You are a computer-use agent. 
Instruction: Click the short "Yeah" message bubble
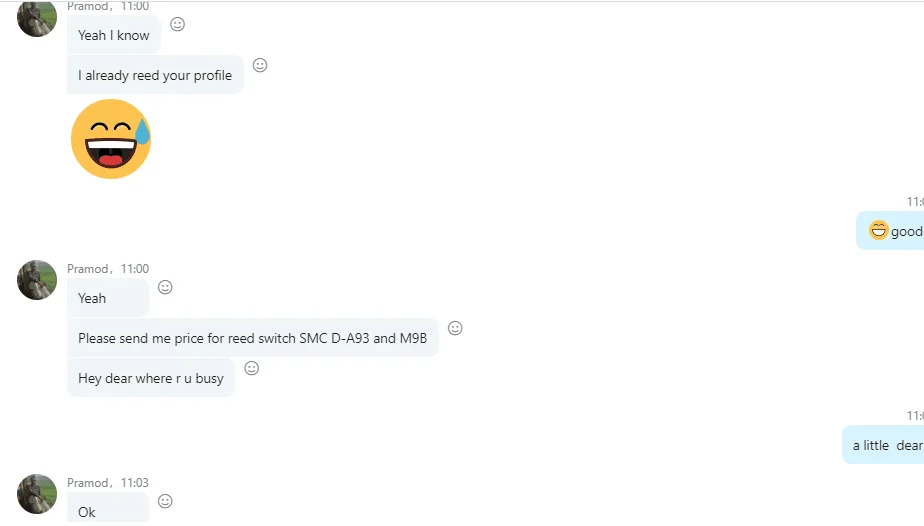107,298
